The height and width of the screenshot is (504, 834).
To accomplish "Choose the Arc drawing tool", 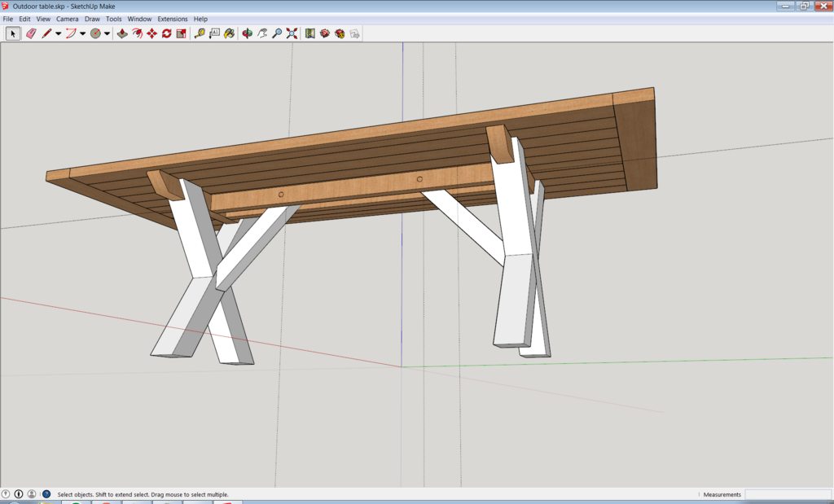I will [71, 33].
